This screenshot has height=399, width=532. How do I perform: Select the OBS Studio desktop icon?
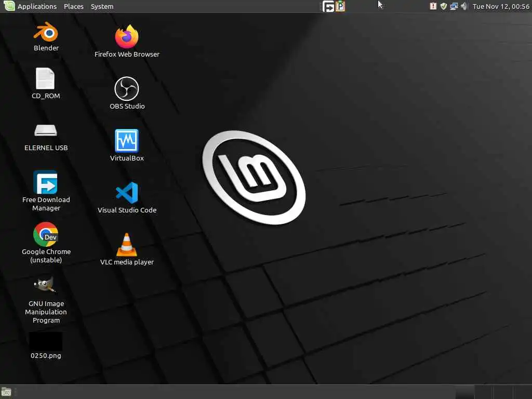coord(127,89)
